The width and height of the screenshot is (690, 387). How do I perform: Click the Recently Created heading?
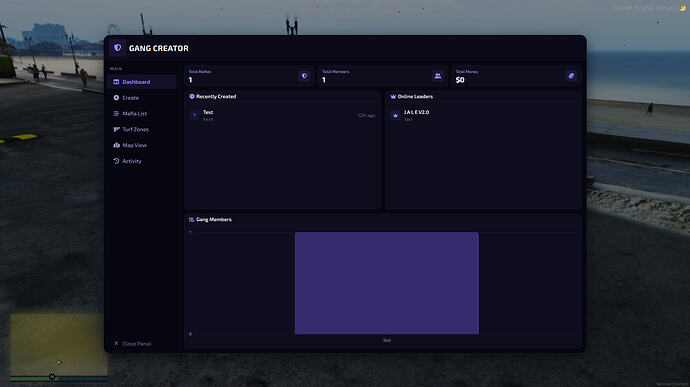coord(216,96)
